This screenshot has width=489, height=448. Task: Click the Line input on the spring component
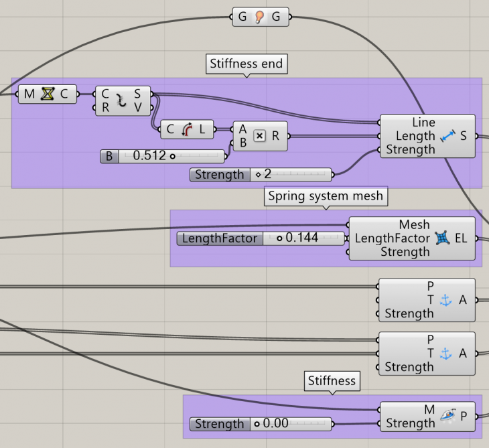[423, 123]
